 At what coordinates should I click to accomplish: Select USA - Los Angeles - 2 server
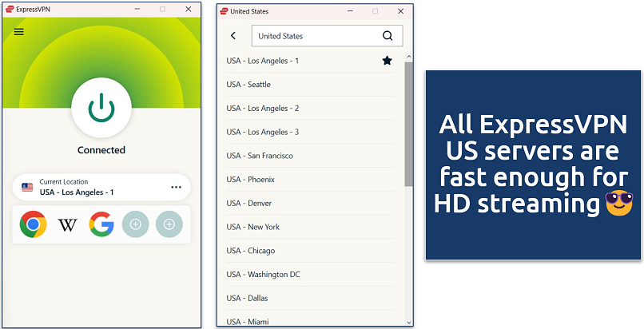[x=310, y=109]
